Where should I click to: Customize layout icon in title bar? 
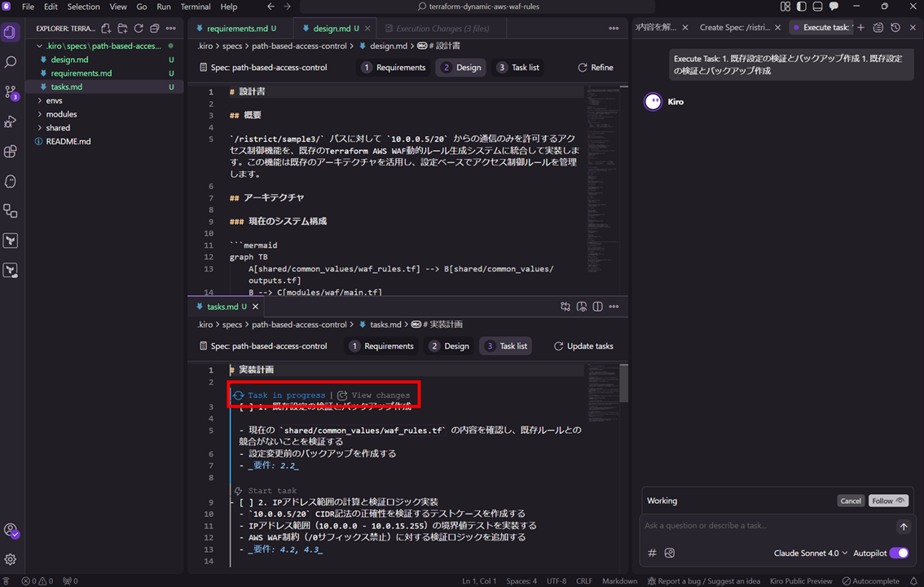point(785,7)
